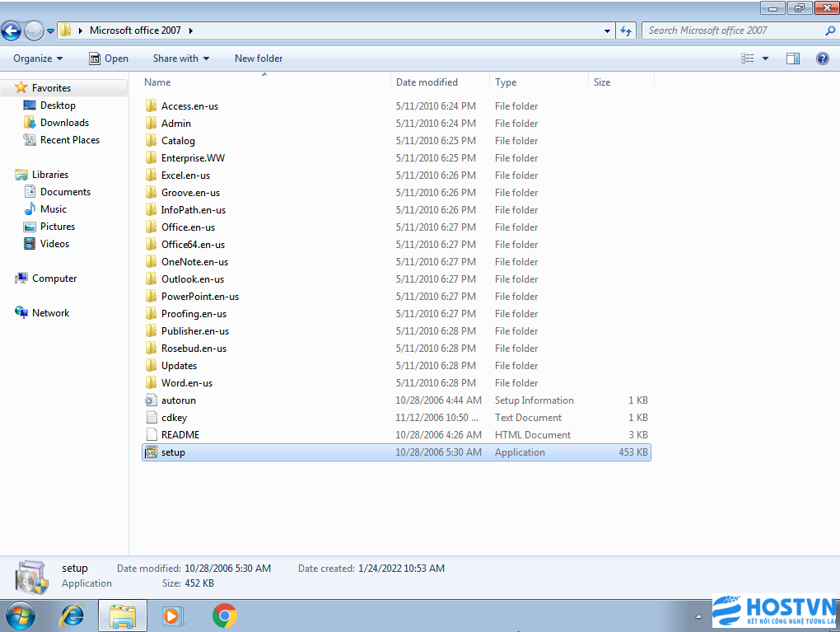The width and height of the screenshot is (840, 632).
Task: Select the Enterprise.WW folder icon
Action: click(151, 158)
